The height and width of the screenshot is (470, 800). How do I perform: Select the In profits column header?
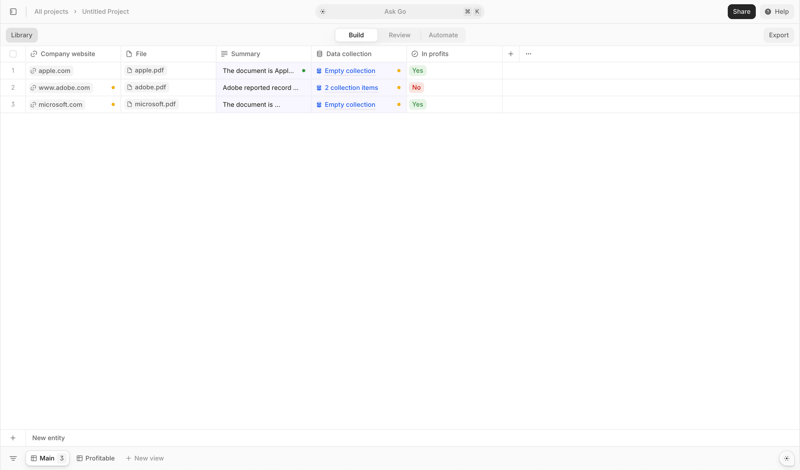pyautogui.click(x=455, y=54)
